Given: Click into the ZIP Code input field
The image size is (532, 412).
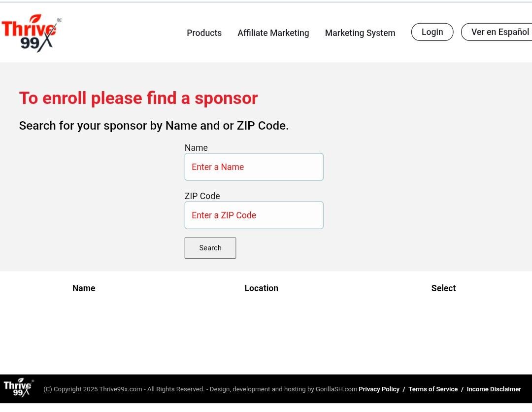Looking at the screenshot, I should pyautogui.click(x=254, y=215).
